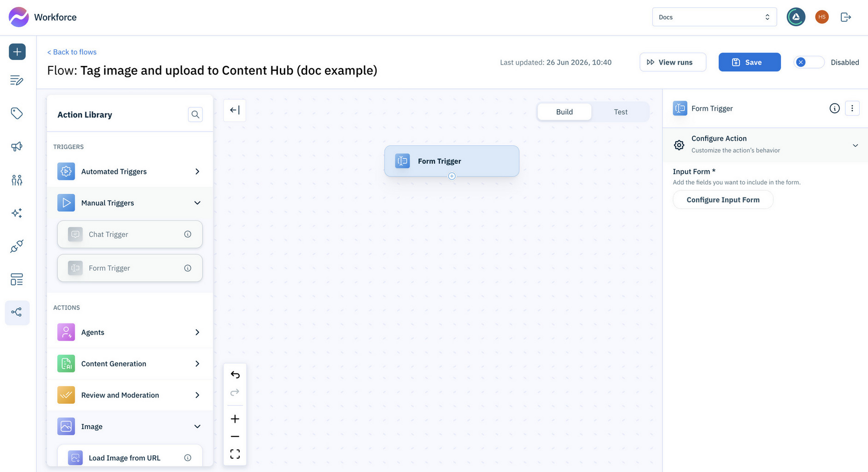Switch to the Test tab
Screen dimensions: 868x472
621,112
